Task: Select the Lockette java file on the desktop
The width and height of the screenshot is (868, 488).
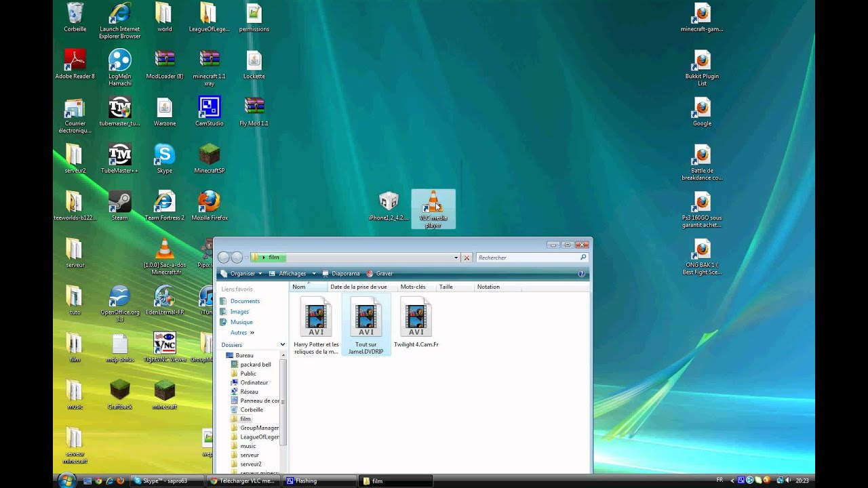Action: [x=254, y=64]
